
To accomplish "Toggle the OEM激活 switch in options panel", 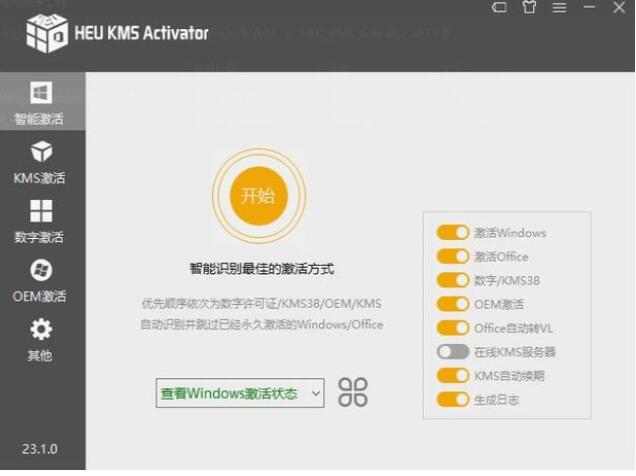I will click(453, 304).
